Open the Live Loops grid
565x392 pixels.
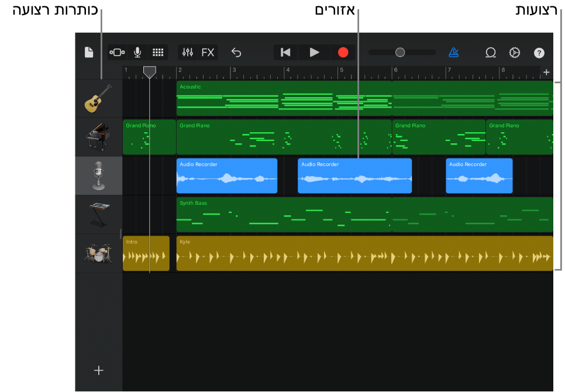(x=158, y=52)
